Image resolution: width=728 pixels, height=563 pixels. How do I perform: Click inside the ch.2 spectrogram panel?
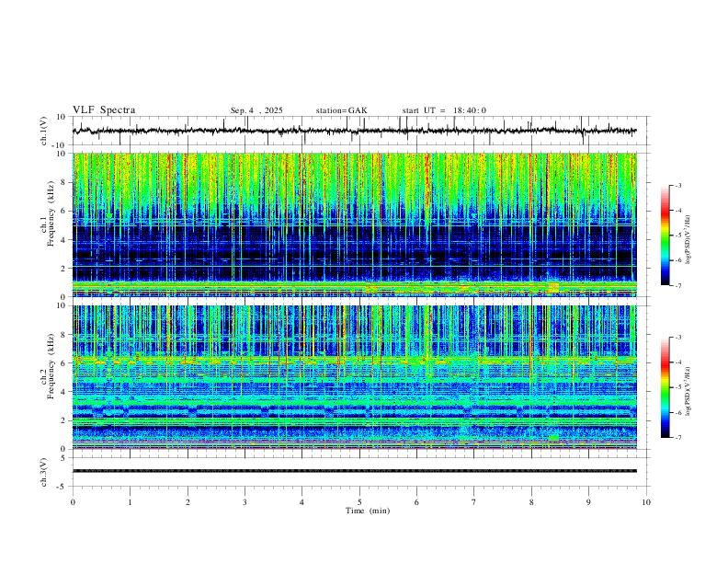354,377
